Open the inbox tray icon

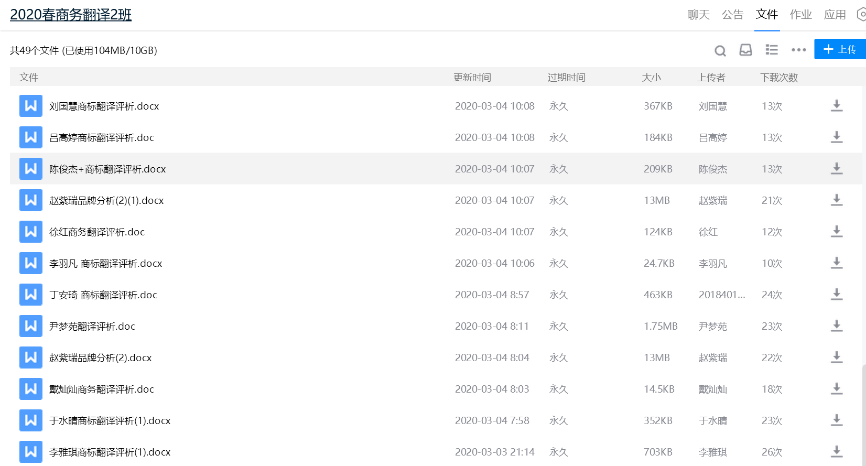[746, 50]
